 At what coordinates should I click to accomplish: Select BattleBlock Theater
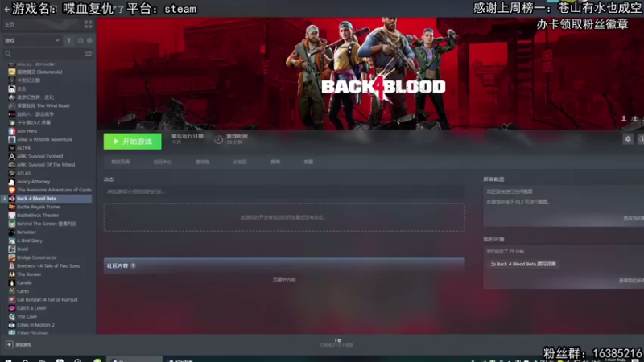[x=38, y=216]
